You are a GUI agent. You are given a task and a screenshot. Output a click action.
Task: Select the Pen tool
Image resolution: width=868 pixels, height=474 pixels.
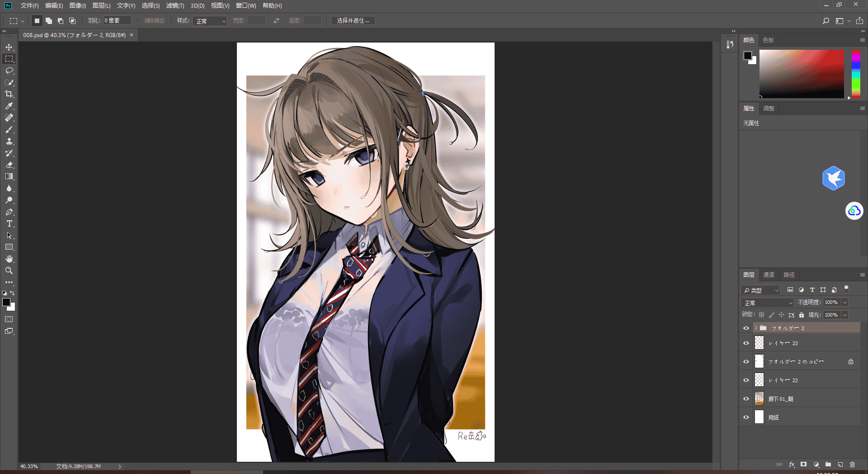tap(9, 212)
